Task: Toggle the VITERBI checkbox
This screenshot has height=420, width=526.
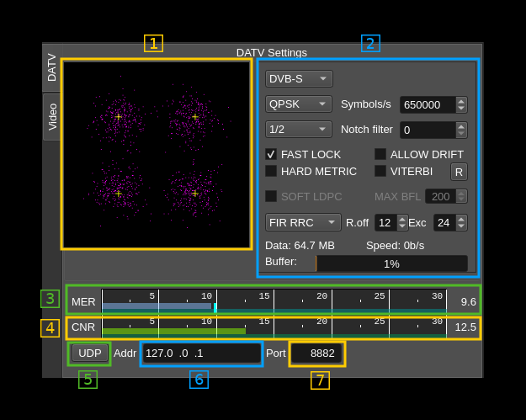Action: (380, 171)
